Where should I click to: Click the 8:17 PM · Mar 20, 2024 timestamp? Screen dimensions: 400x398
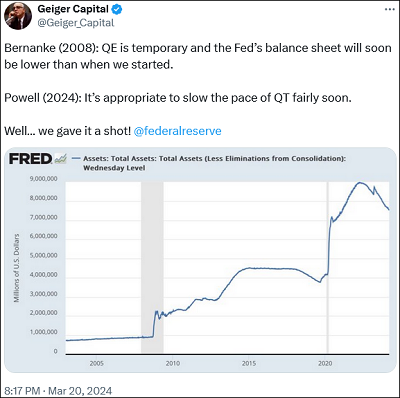[x=58, y=391]
